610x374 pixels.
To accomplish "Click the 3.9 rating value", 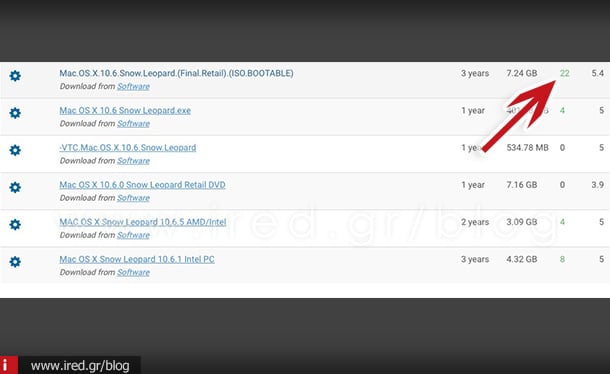I will 598,185.
